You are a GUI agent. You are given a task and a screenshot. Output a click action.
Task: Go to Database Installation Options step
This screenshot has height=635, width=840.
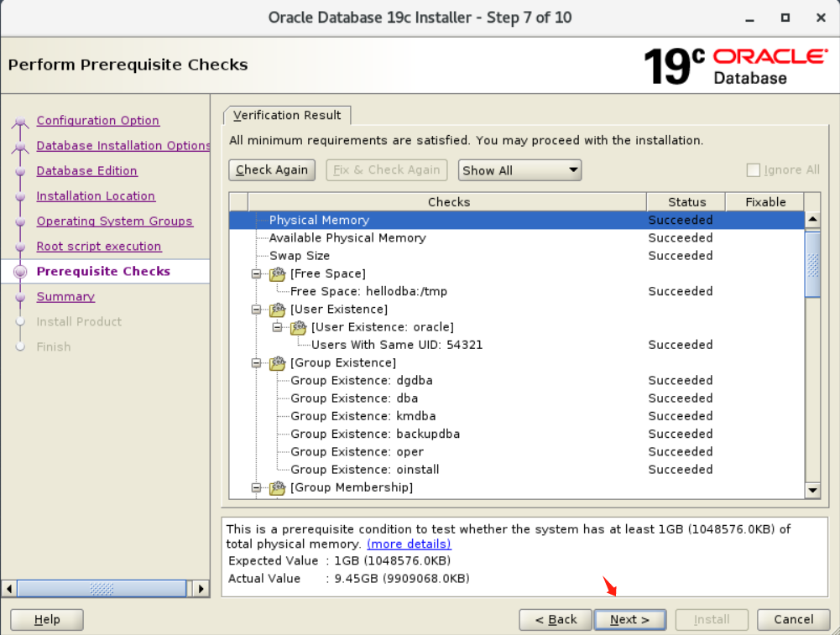pos(123,146)
